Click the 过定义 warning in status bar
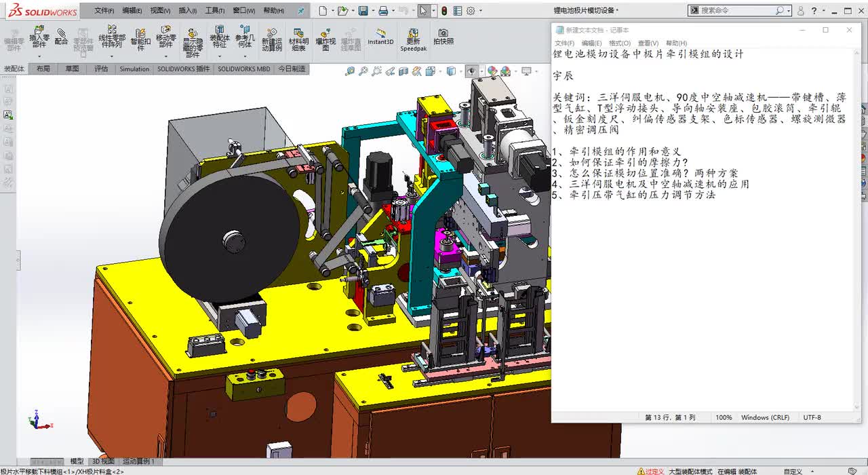The width and height of the screenshot is (868, 475). 651,471
